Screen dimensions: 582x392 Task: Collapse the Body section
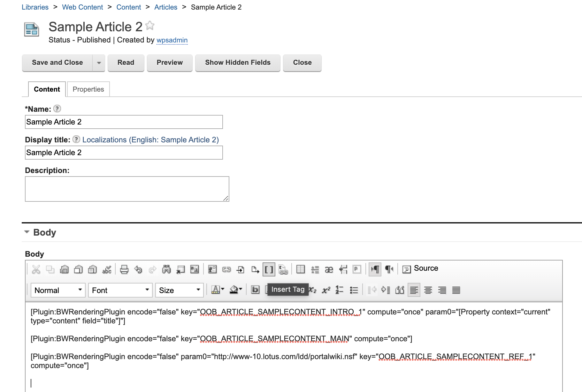tap(27, 232)
